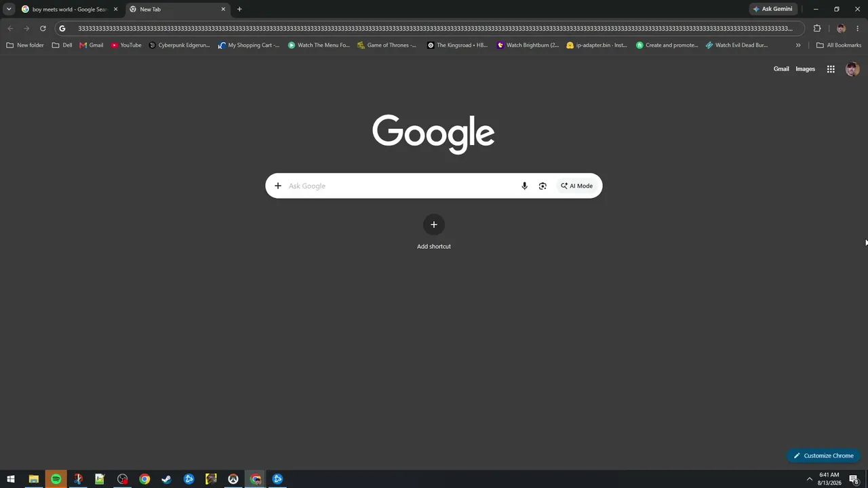Open the All Bookmarks folder
Screen dimensions: 868x488
839,45
